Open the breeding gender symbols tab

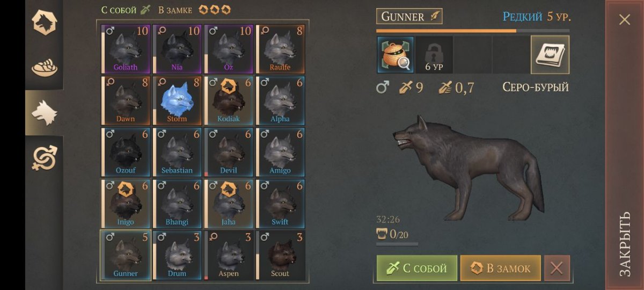click(x=44, y=158)
